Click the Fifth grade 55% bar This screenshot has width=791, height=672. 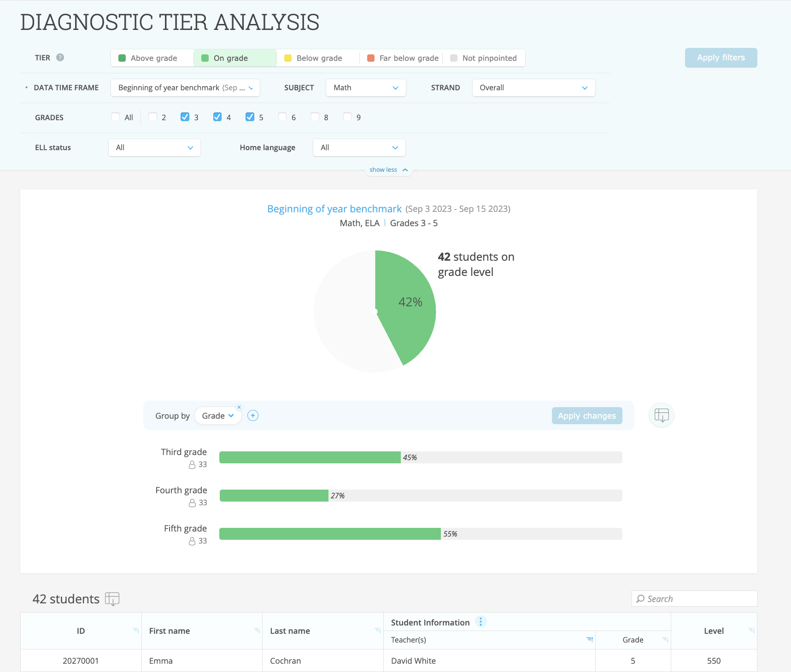click(x=330, y=534)
